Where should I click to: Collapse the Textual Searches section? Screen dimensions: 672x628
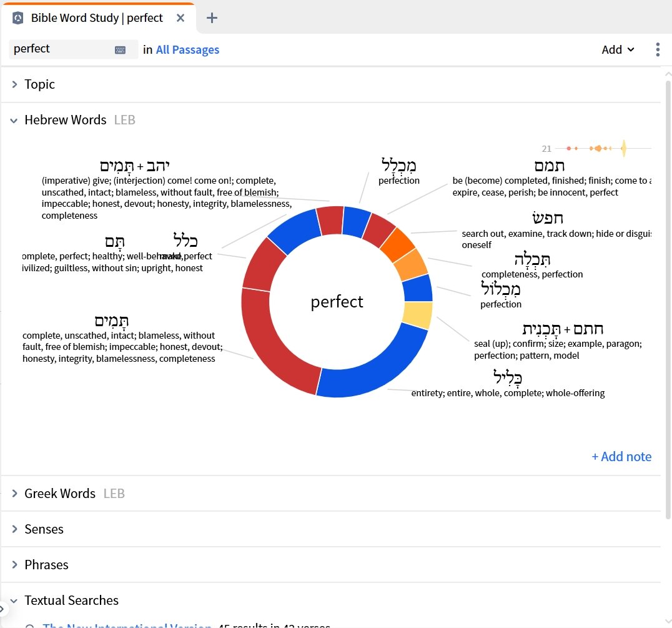click(x=14, y=601)
